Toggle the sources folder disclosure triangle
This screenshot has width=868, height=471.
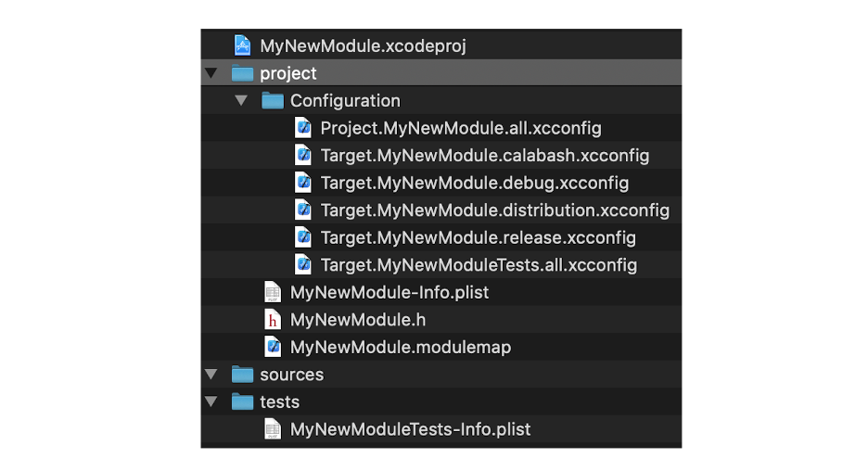point(211,375)
